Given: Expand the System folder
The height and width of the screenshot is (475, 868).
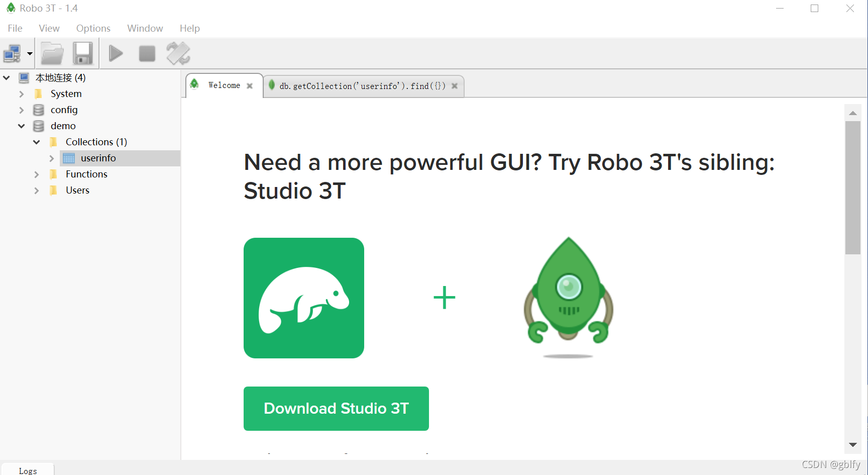Looking at the screenshot, I should click(22, 94).
